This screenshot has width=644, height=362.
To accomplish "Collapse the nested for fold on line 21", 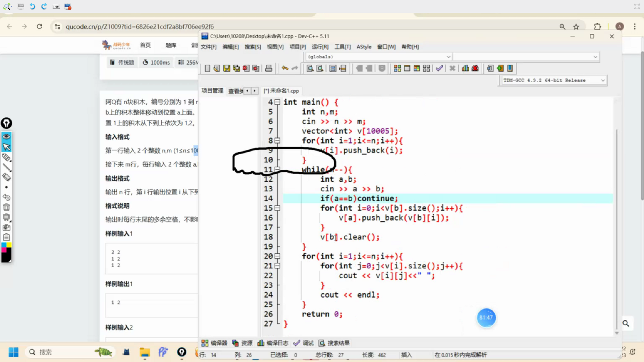I will coord(277,266).
